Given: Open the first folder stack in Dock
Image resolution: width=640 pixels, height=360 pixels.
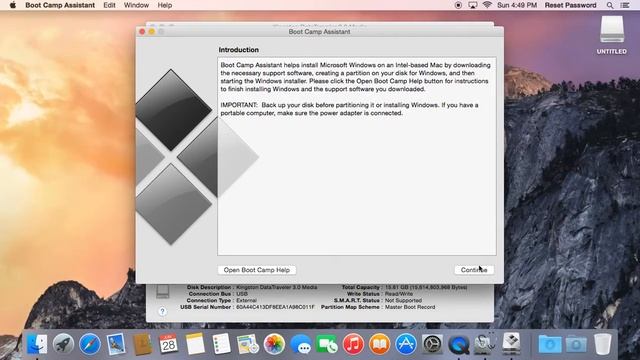Looking at the screenshot, I should tap(550, 344).
